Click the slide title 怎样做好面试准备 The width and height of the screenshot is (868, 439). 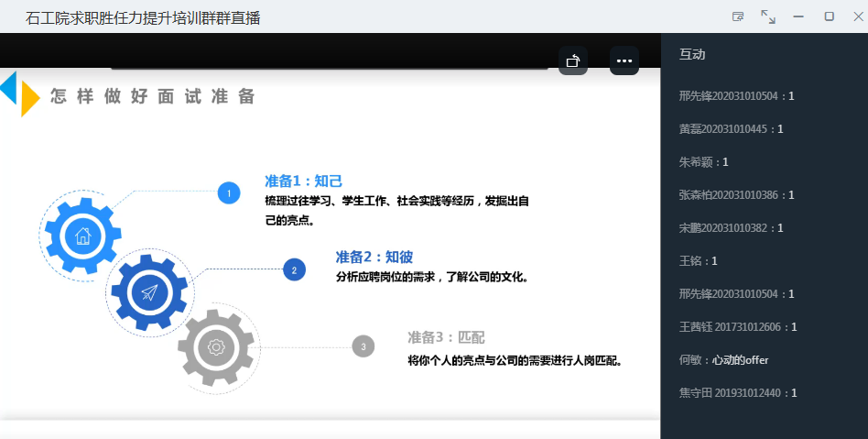[x=153, y=97]
